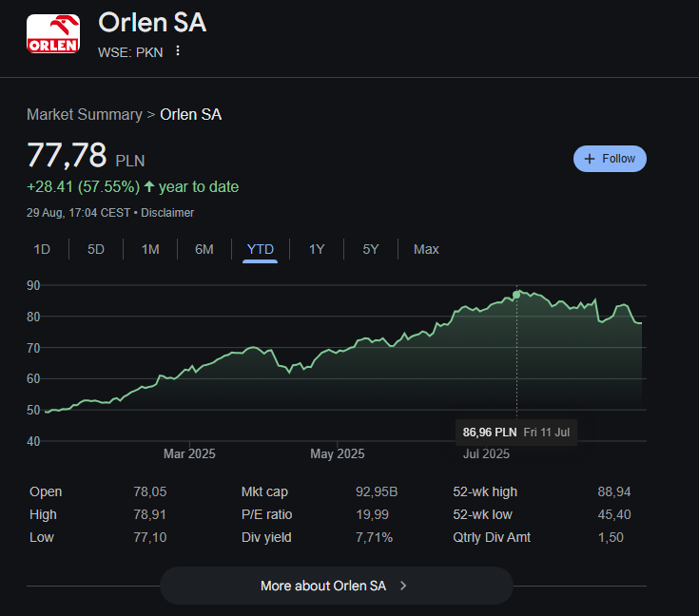This screenshot has width=699, height=616.
Task: Click the 52-wk high label
Action: (485, 491)
